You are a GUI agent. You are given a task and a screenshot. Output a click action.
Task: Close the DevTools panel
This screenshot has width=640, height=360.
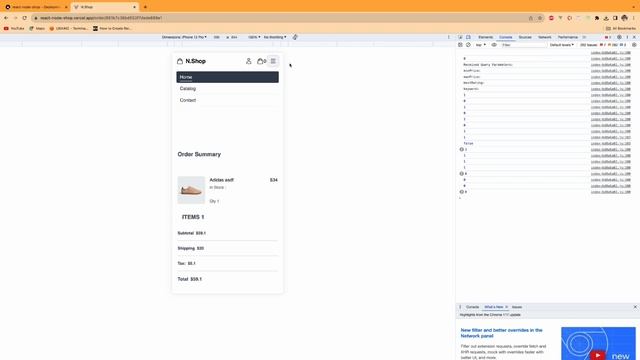click(x=634, y=37)
